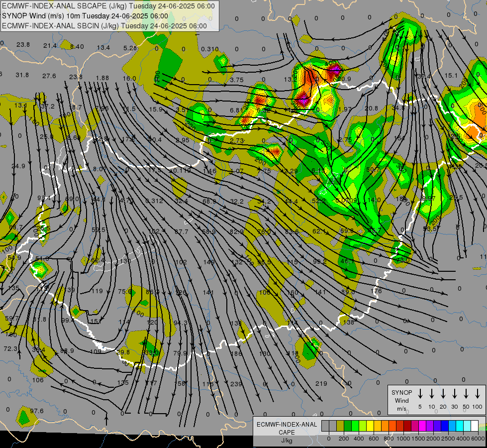The width and height of the screenshot is (487, 448).
Task: Click the 24.9 value on the map
Action: (18, 166)
